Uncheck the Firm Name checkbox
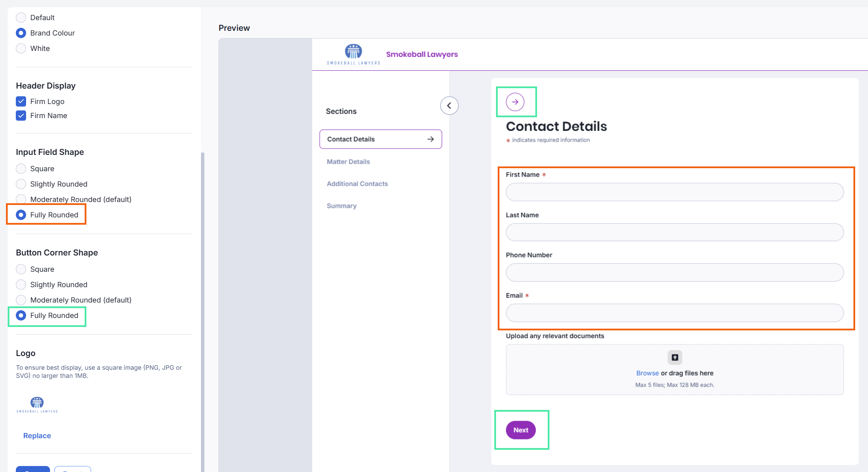The width and height of the screenshot is (868, 472). 21,116
